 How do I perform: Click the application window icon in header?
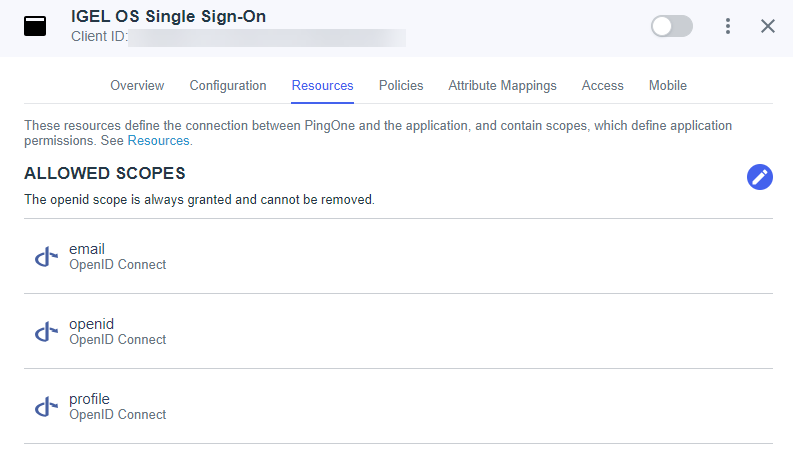pos(36,27)
